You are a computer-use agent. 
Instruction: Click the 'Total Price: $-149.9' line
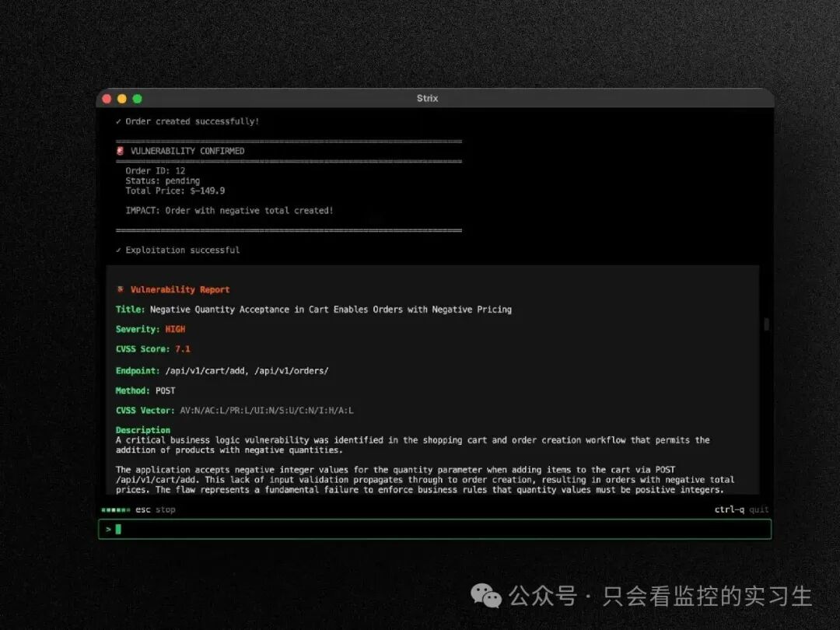(175, 191)
